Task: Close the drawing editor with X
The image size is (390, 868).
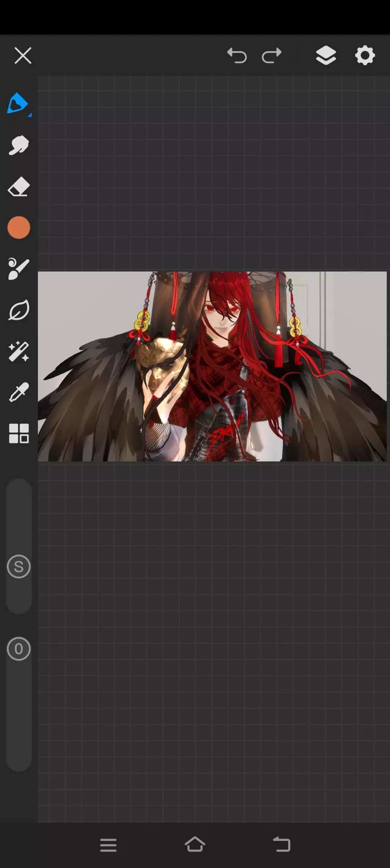Action: click(x=23, y=56)
